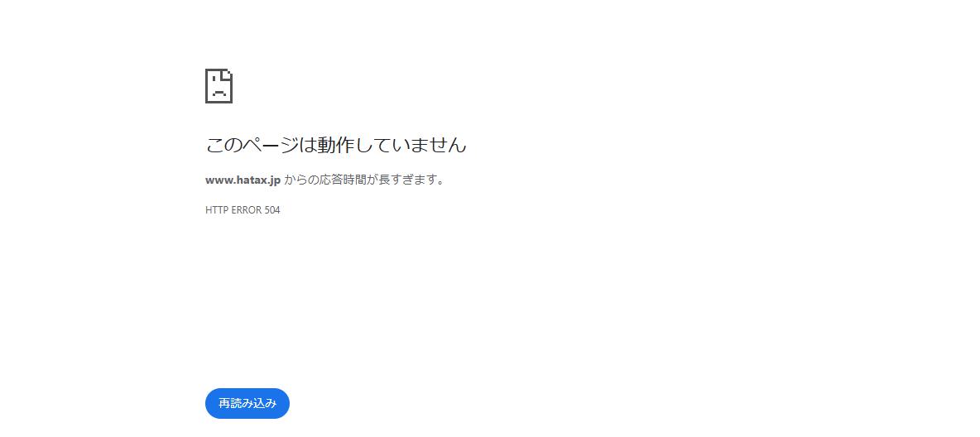Click the broken page face icon
The width and height of the screenshot is (980, 437).
(219, 86)
